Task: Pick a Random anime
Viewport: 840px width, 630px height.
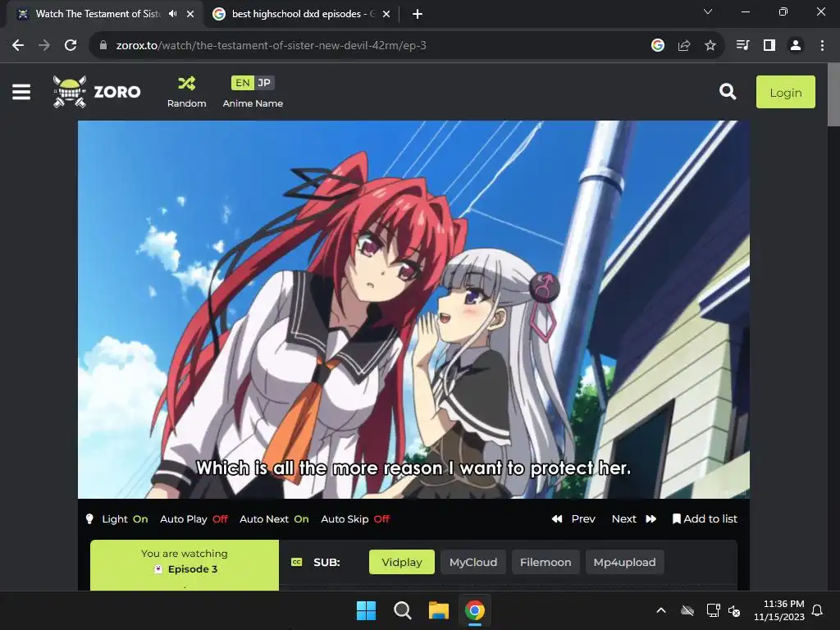Action: tap(186, 92)
